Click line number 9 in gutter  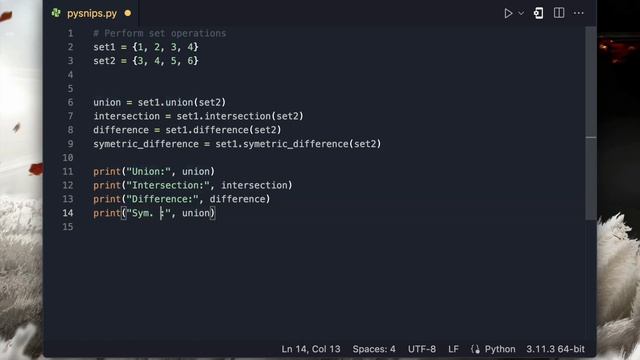(x=70, y=144)
